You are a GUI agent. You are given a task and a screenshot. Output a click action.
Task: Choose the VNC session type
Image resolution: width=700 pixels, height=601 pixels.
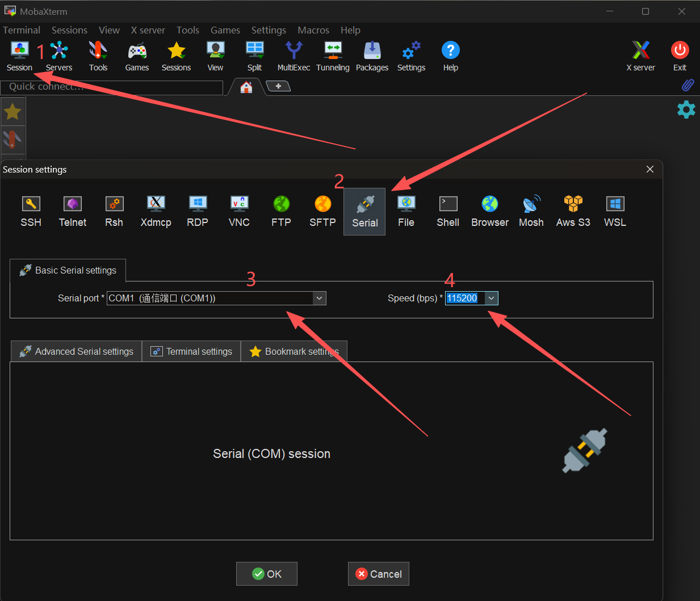239,211
